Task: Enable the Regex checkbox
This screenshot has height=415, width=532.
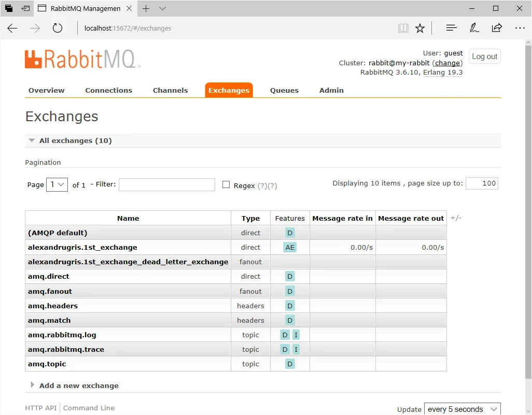Action: tap(226, 184)
